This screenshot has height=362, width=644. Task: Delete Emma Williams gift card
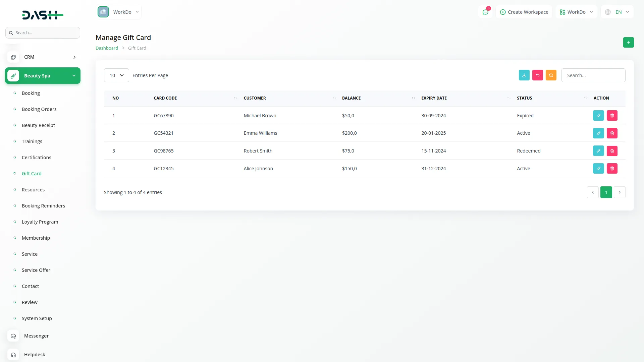tap(612, 133)
